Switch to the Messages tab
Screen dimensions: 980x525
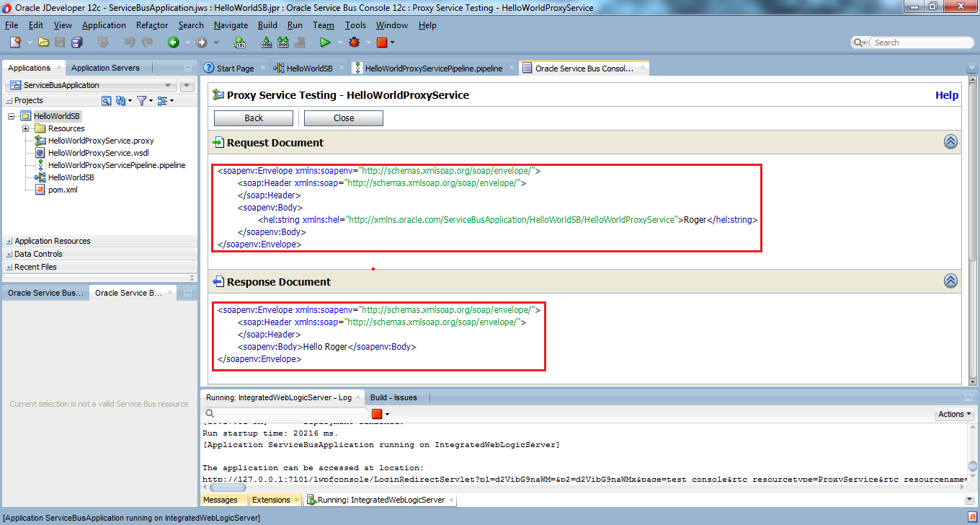click(x=220, y=500)
